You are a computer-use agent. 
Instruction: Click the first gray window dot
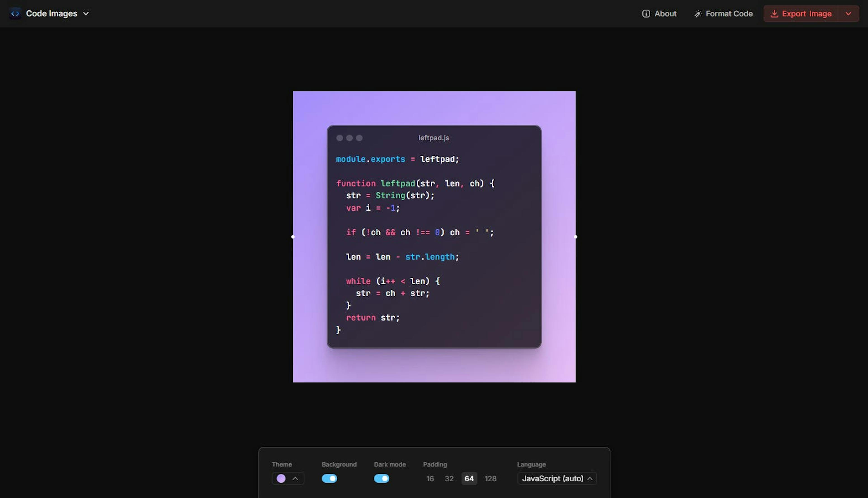(x=340, y=138)
